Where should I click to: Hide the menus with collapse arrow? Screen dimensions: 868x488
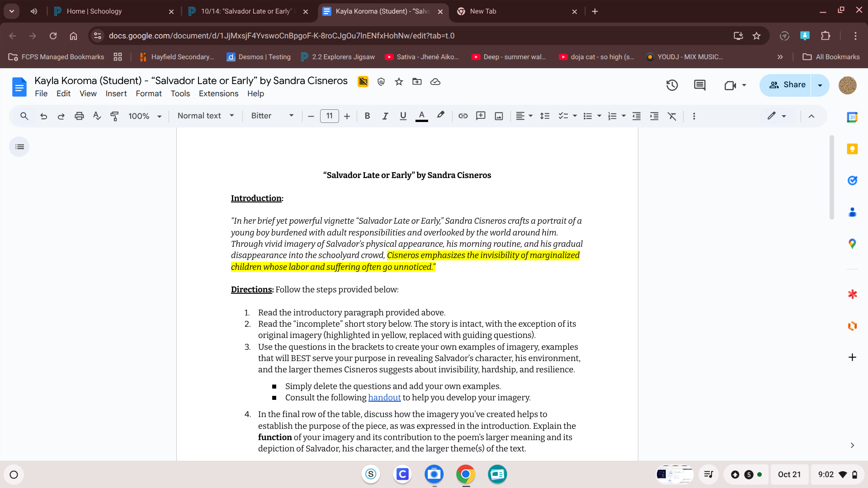[811, 116]
